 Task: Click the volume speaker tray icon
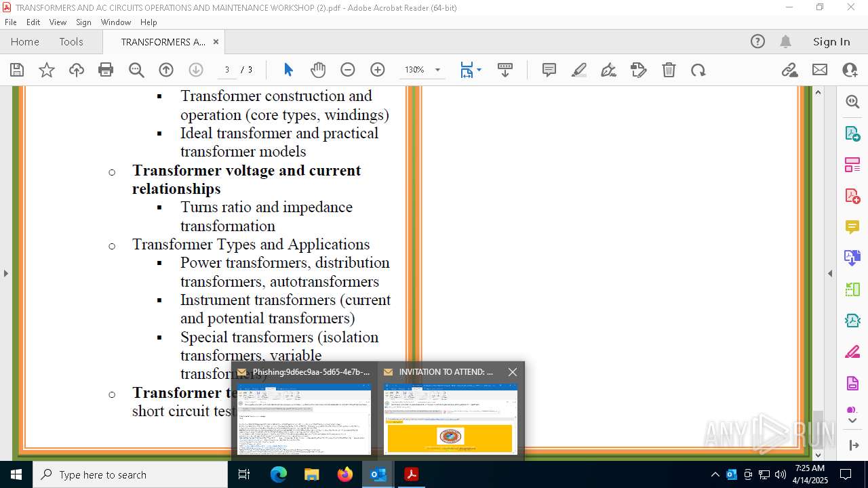(x=781, y=474)
